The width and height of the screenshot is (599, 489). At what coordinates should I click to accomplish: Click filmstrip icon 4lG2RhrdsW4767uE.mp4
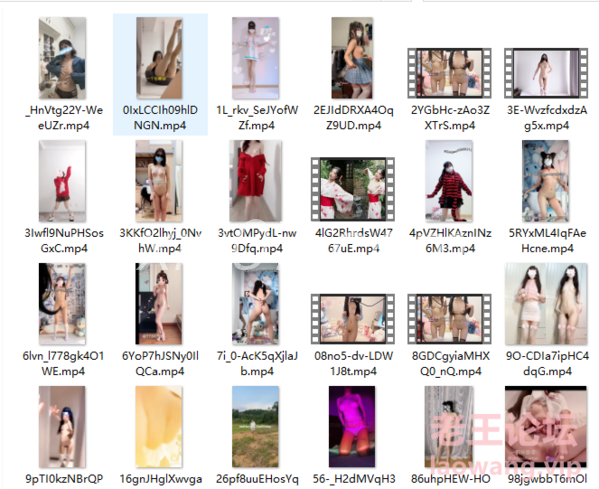(x=353, y=189)
